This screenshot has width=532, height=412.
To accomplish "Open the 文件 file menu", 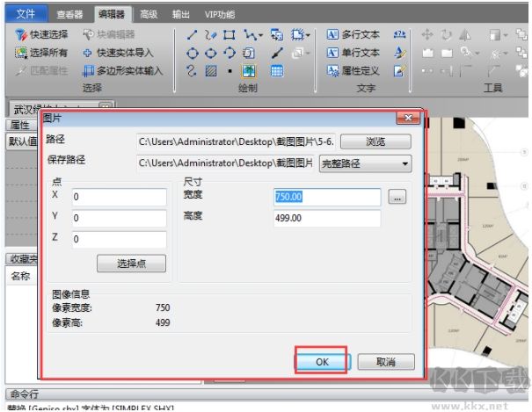I will (x=26, y=14).
